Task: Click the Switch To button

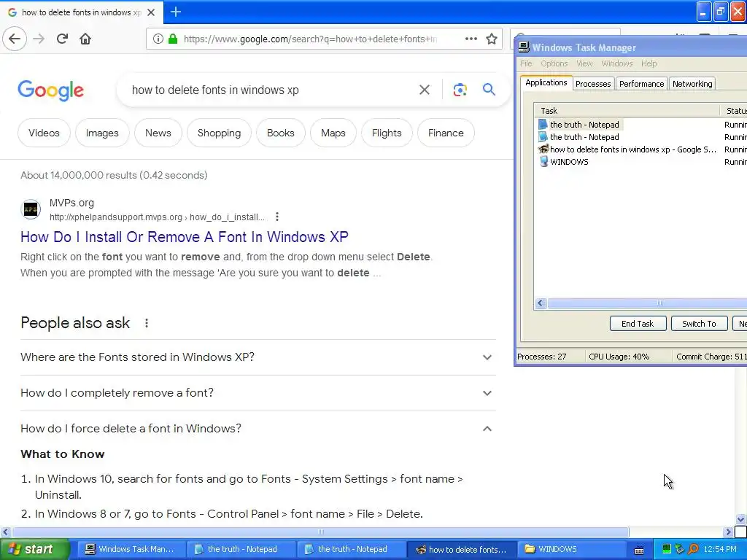Action: click(x=699, y=323)
